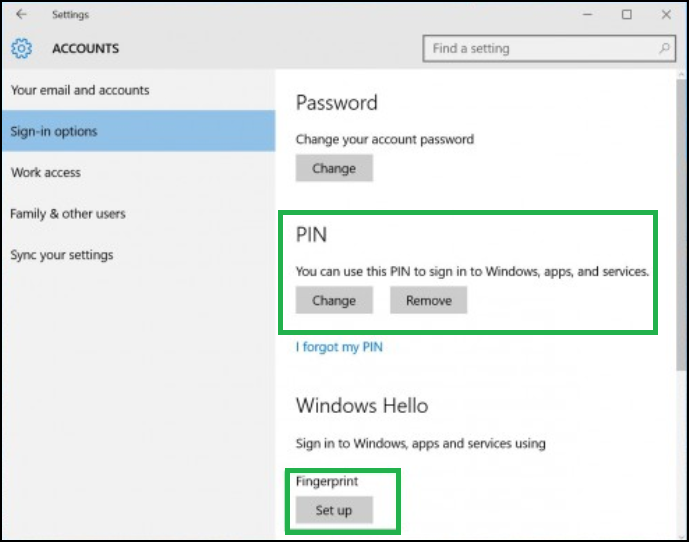The height and width of the screenshot is (542, 689).
Task: Maximize the Settings window
Action: pos(626,15)
